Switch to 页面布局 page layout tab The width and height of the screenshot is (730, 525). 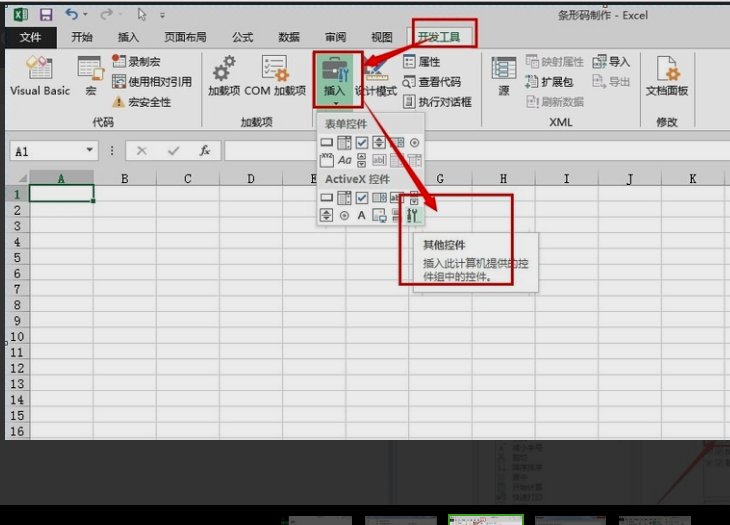click(185, 37)
